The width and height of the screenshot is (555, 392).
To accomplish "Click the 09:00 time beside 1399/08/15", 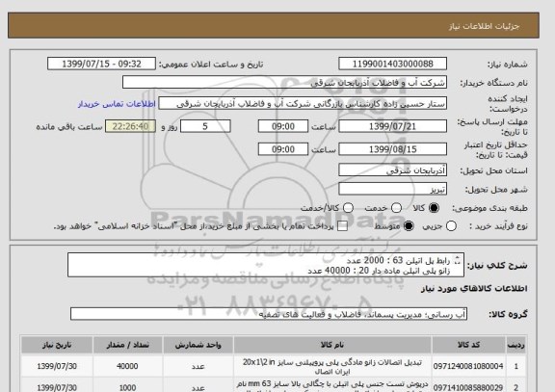I will 283,149.
